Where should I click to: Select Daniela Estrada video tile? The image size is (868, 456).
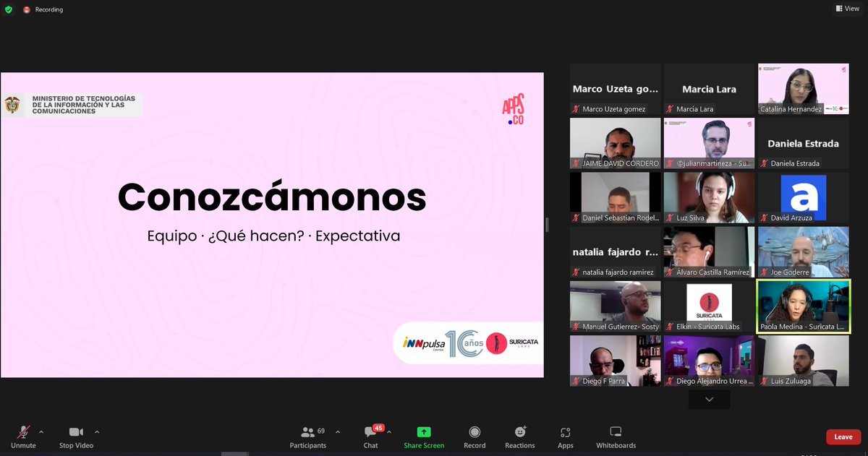click(804, 143)
